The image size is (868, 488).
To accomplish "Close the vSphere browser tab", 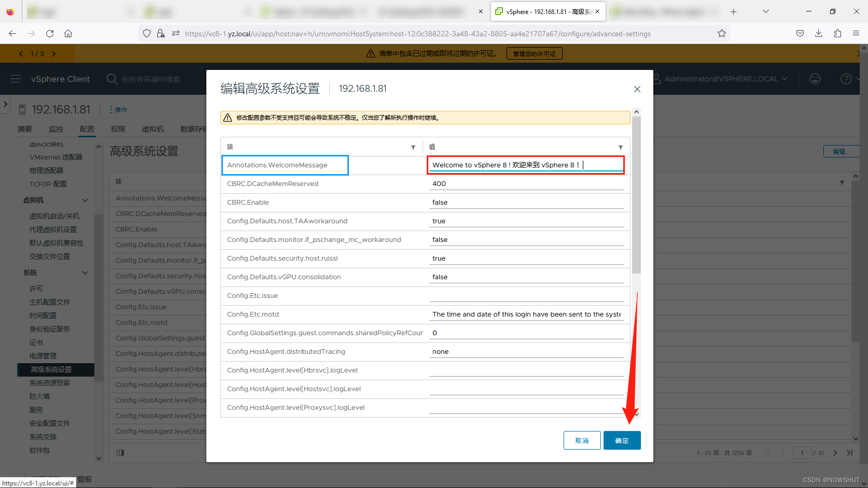I will point(597,11).
